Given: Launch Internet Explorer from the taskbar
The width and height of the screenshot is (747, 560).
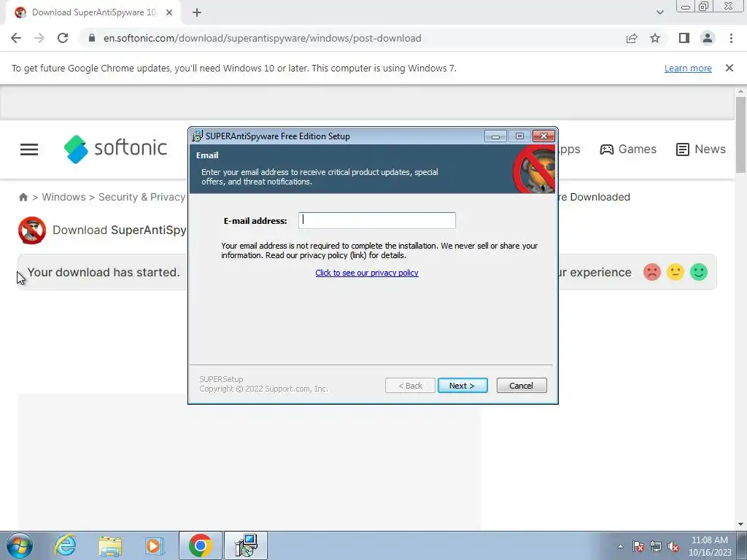Looking at the screenshot, I should 65,545.
